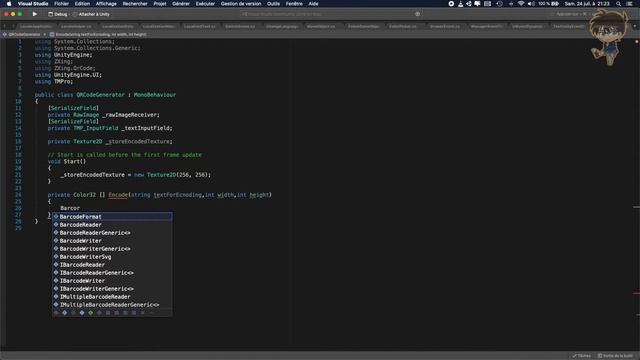This screenshot has width=640, height=360.
Task: Click the MonoBehaviour type in class declaration
Action: 155,95
